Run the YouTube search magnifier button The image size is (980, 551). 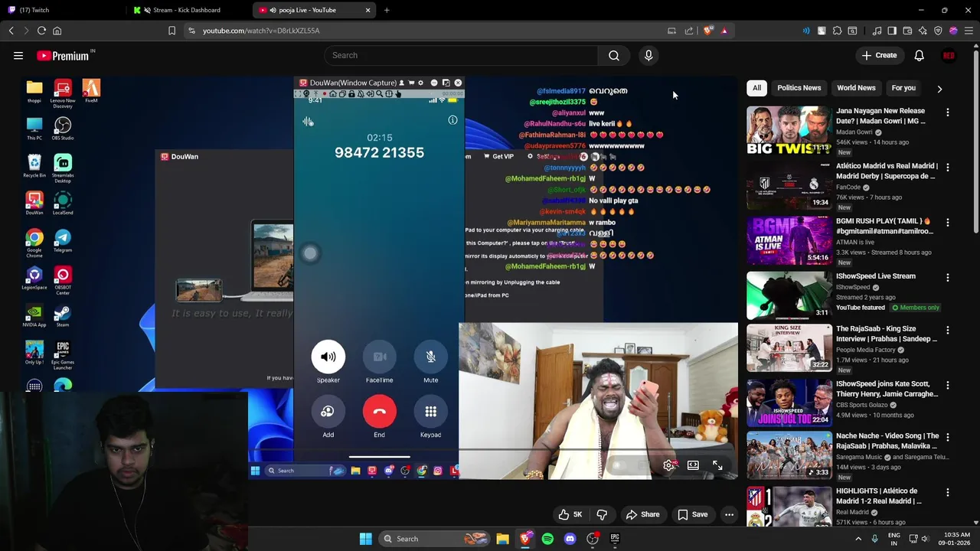pyautogui.click(x=614, y=56)
